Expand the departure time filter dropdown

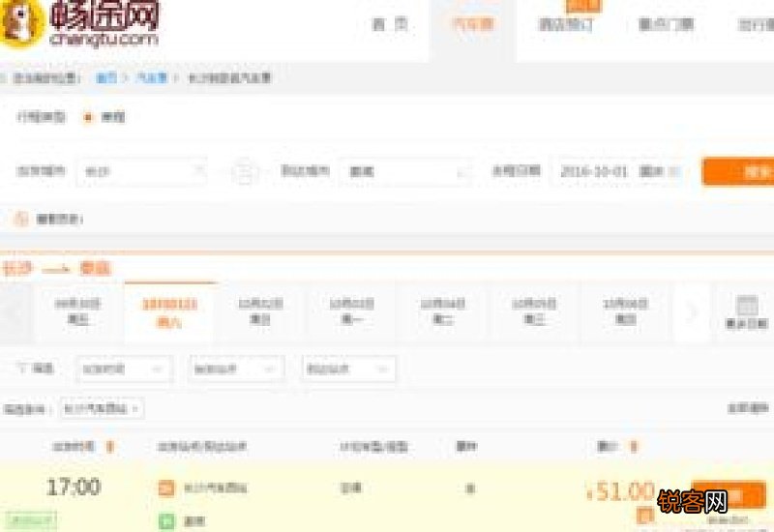[x=124, y=369]
